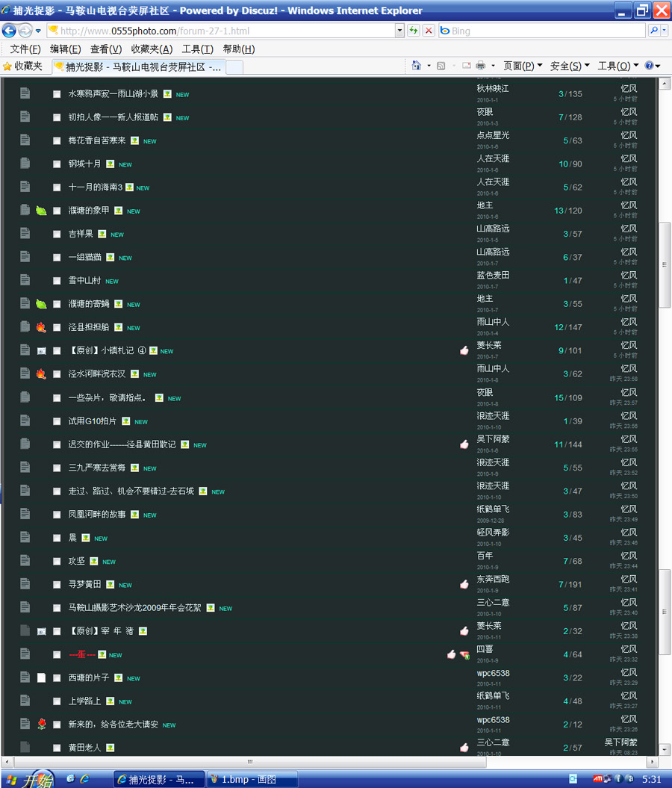Open the thread 梅花香自苦寒来
This screenshot has width=672, height=788.
(97, 140)
